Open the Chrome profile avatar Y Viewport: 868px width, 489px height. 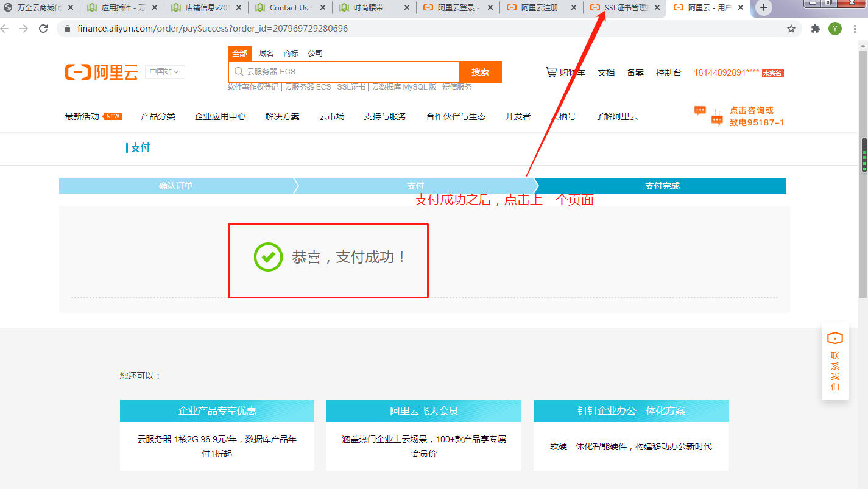[835, 29]
